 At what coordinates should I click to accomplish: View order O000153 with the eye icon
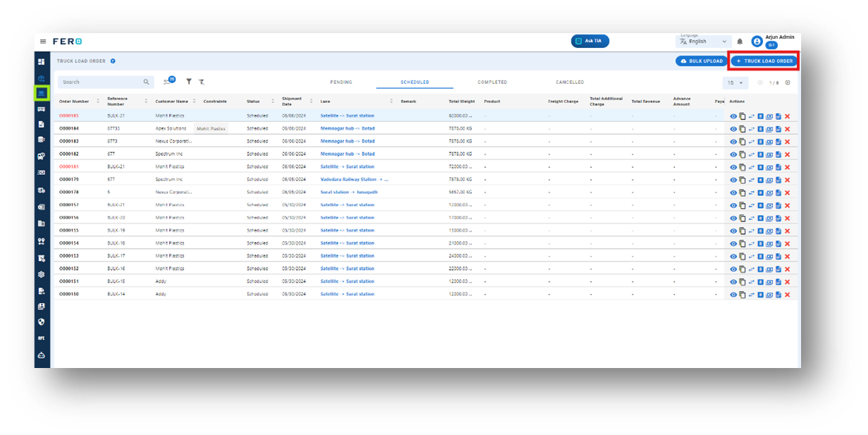(733, 257)
